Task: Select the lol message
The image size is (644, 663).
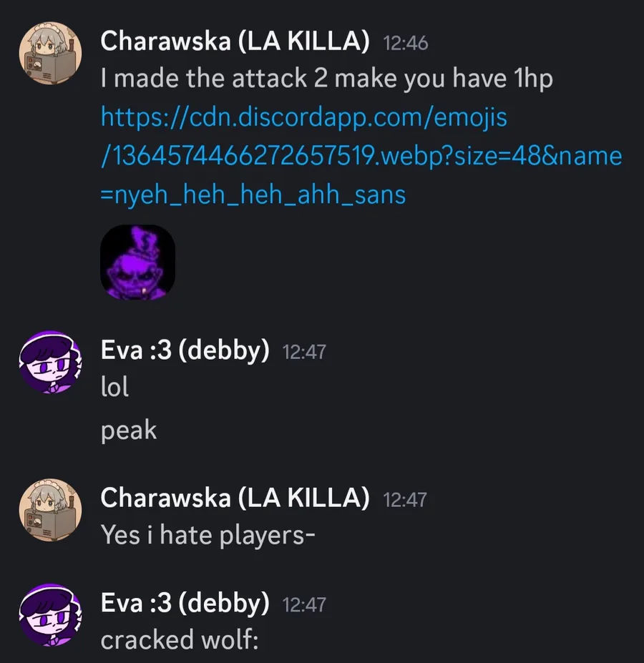Action: (114, 386)
